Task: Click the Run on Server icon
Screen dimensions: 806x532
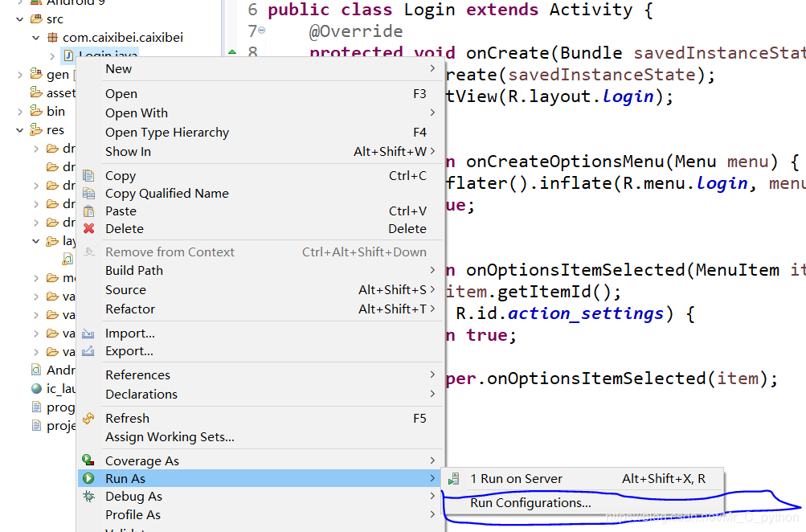Action: 454,479
